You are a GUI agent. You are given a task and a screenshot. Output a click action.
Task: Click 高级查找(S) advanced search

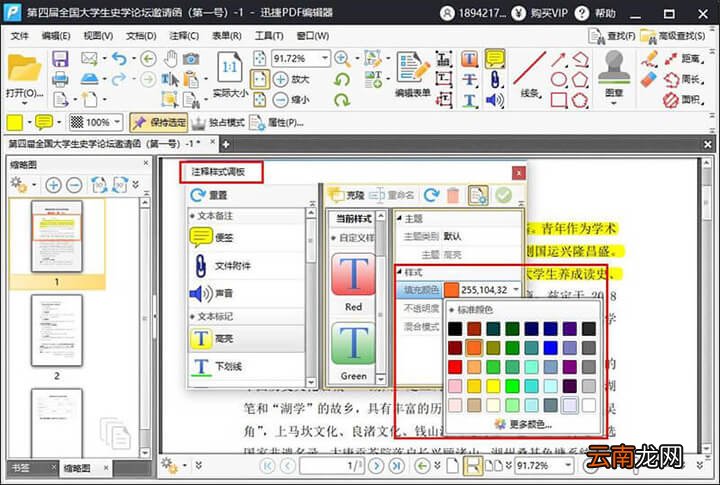tap(673, 36)
